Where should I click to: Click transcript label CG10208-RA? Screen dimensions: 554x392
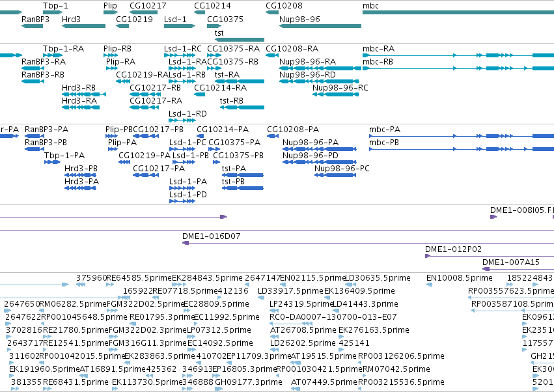point(292,48)
